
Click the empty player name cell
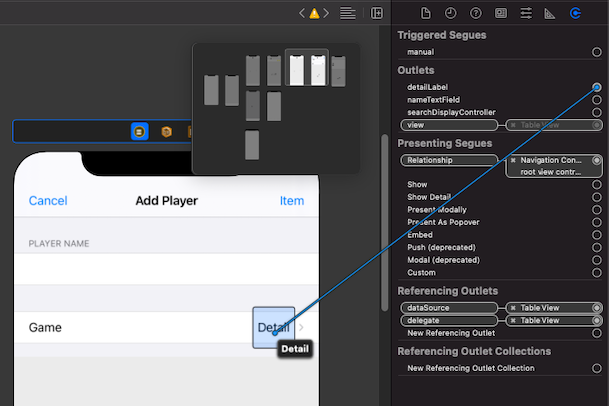pos(167,269)
